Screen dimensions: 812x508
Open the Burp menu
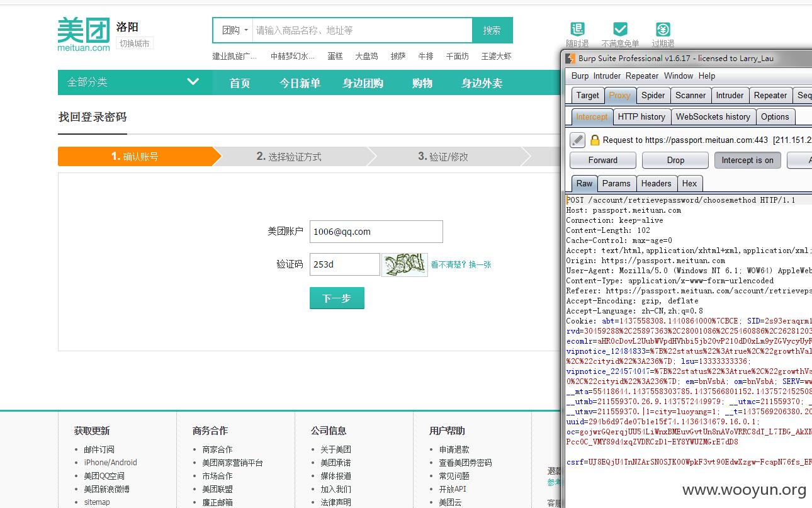(580, 76)
